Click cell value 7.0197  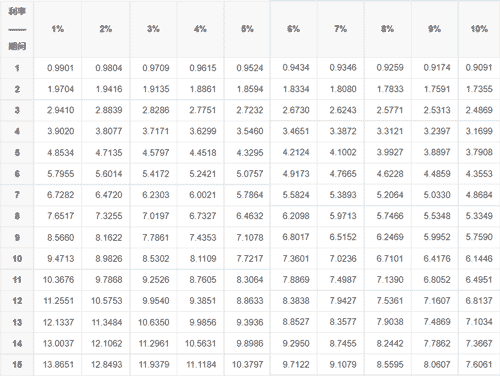pos(156,216)
